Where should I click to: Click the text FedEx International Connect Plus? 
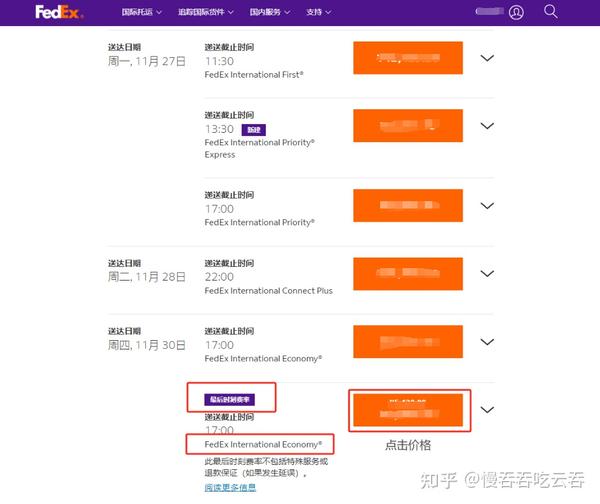(269, 291)
